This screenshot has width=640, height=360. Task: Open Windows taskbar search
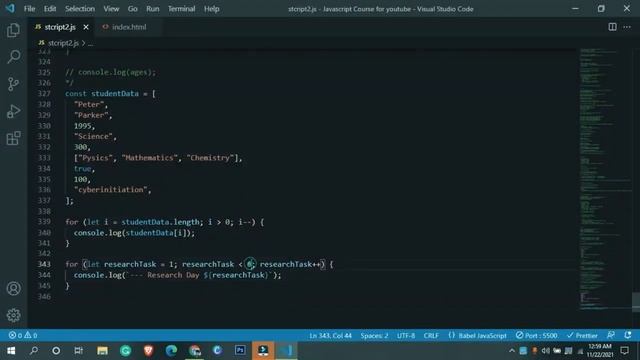click(34, 351)
